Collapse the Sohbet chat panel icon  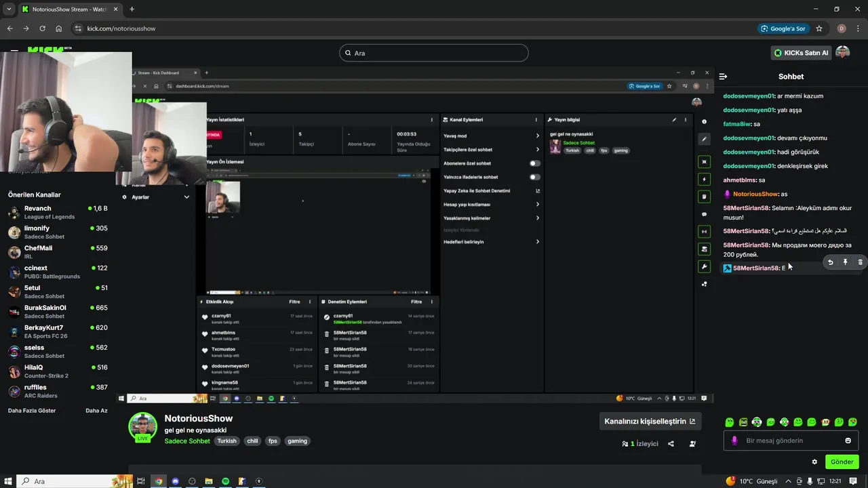click(x=723, y=77)
